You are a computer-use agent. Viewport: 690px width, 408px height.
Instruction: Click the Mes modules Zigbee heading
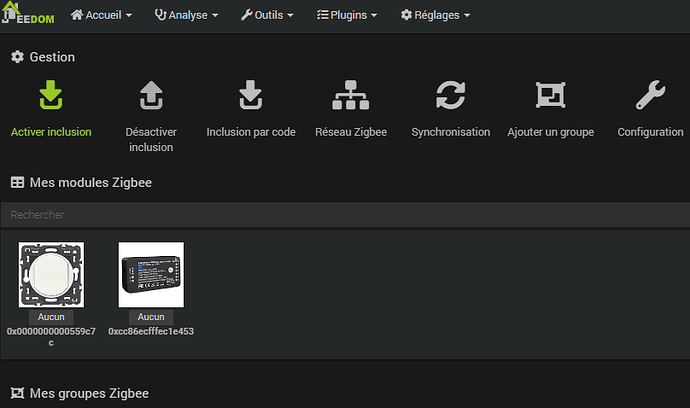click(91, 183)
